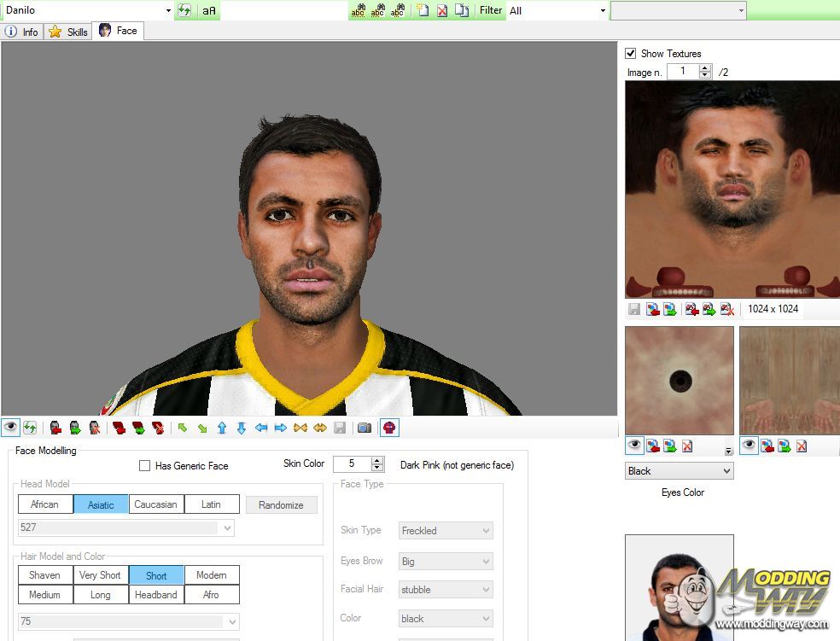This screenshot has height=641, width=840.
Task: Click the blue up arrow icon
Action: 222,428
